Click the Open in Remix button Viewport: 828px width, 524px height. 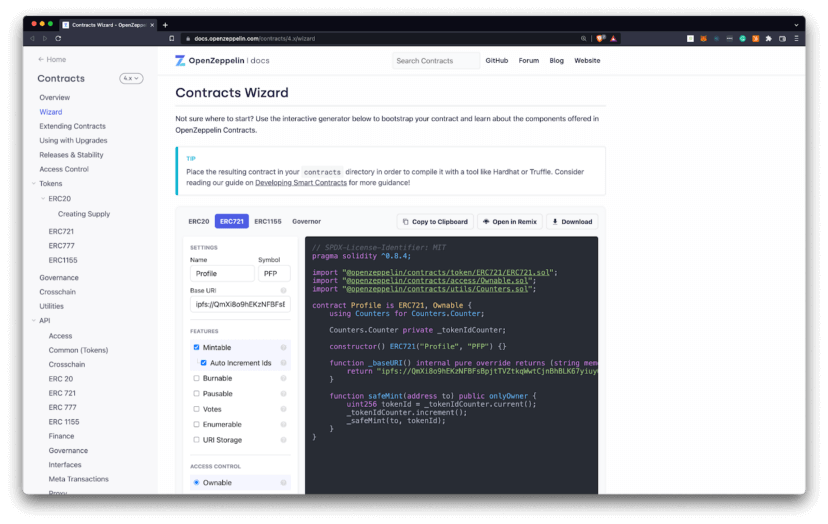click(510, 222)
